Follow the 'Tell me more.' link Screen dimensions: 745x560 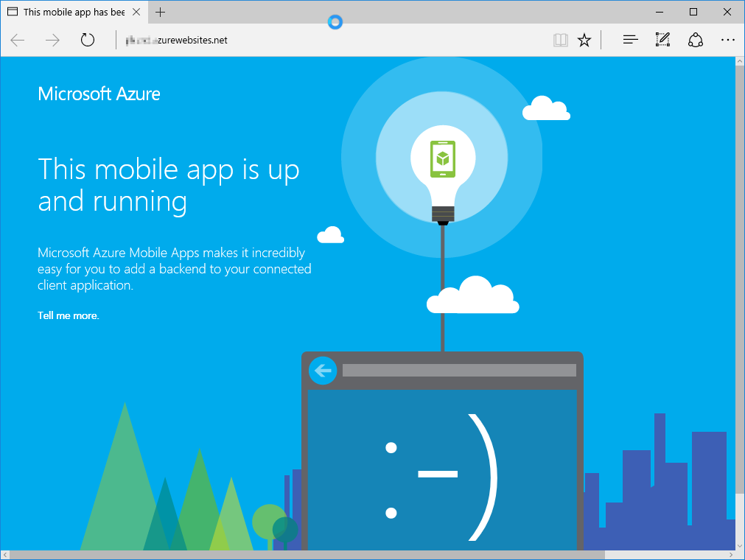click(69, 315)
